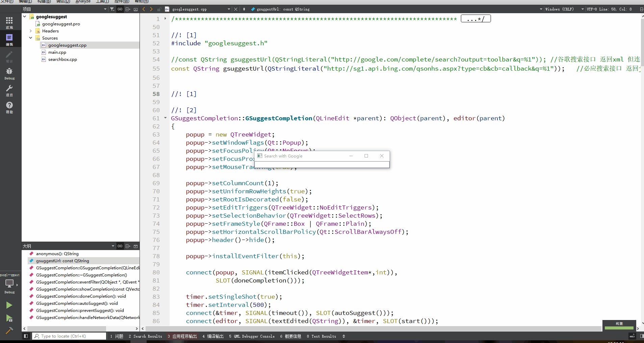Start debugging with the bug play button
Screen dimensions: 644x343
point(9,318)
